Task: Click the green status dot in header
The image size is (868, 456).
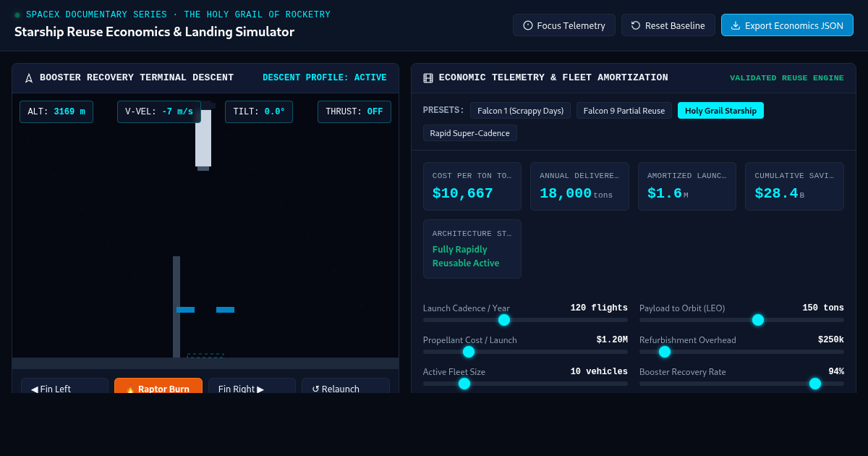Action: click(x=17, y=15)
